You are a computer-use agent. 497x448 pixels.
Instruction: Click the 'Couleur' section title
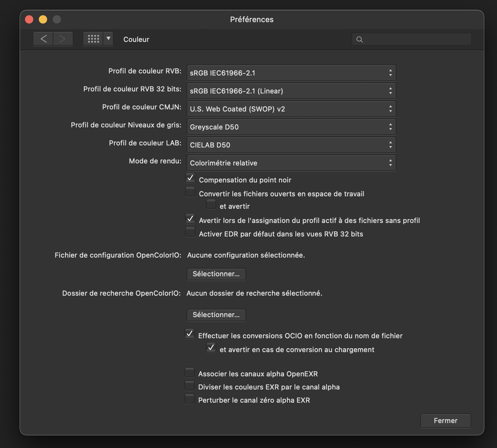(x=136, y=39)
